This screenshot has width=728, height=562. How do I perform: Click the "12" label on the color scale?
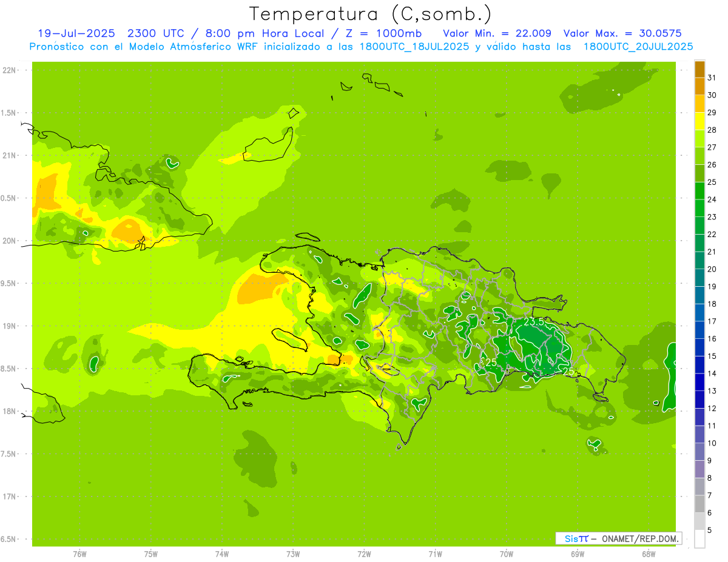coord(712,409)
